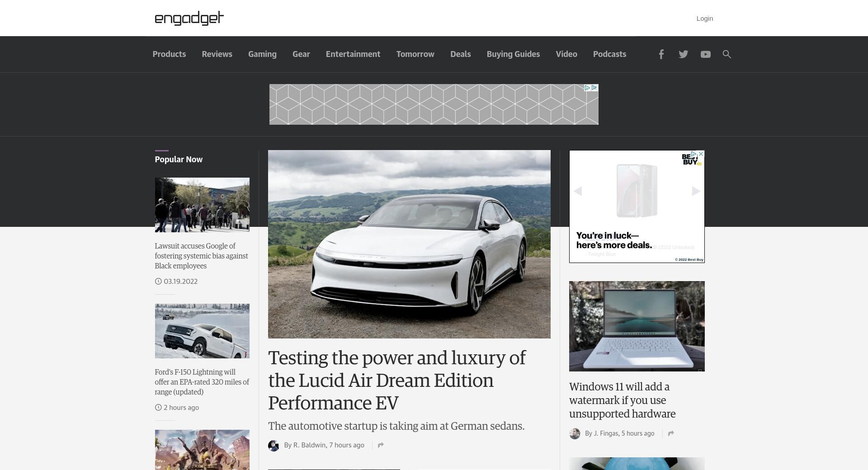The height and width of the screenshot is (470, 868).
Task: Open the Fortnite characters thumbnail
Action: (x=202, y=450)
